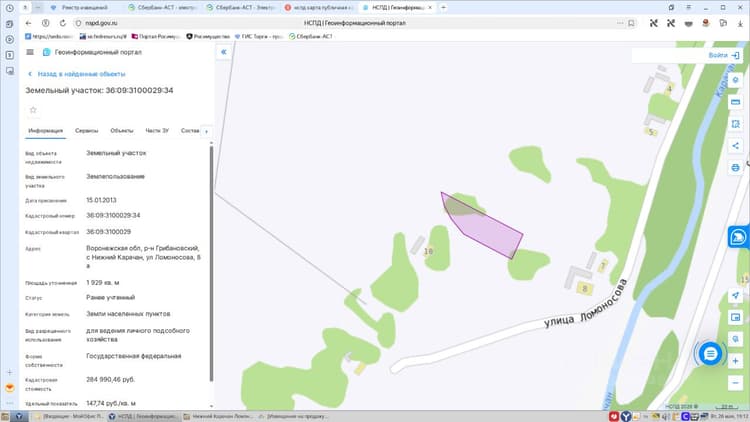The image size is (750, 422).
Task: Open the Геоинформационный портал hamburger menu
Action: 30,52
